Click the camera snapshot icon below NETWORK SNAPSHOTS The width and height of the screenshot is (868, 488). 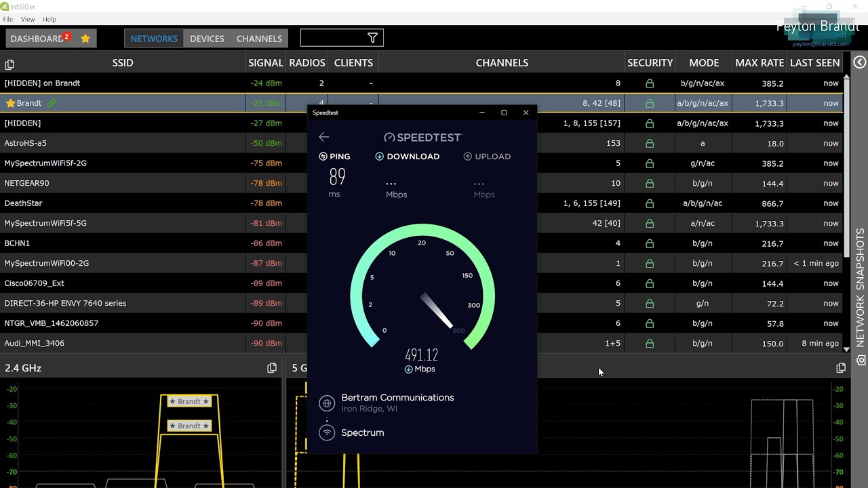(861, 360)
